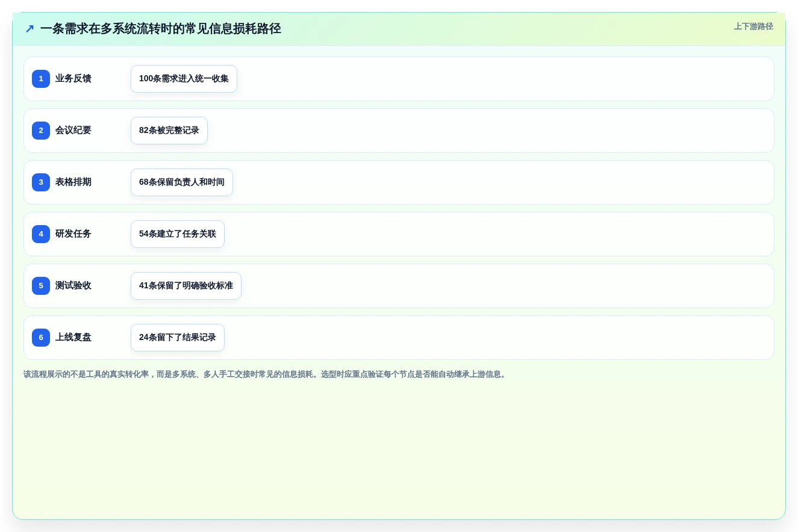
Task: Click the arrow icon beside the title
Action: pos(30,29)
